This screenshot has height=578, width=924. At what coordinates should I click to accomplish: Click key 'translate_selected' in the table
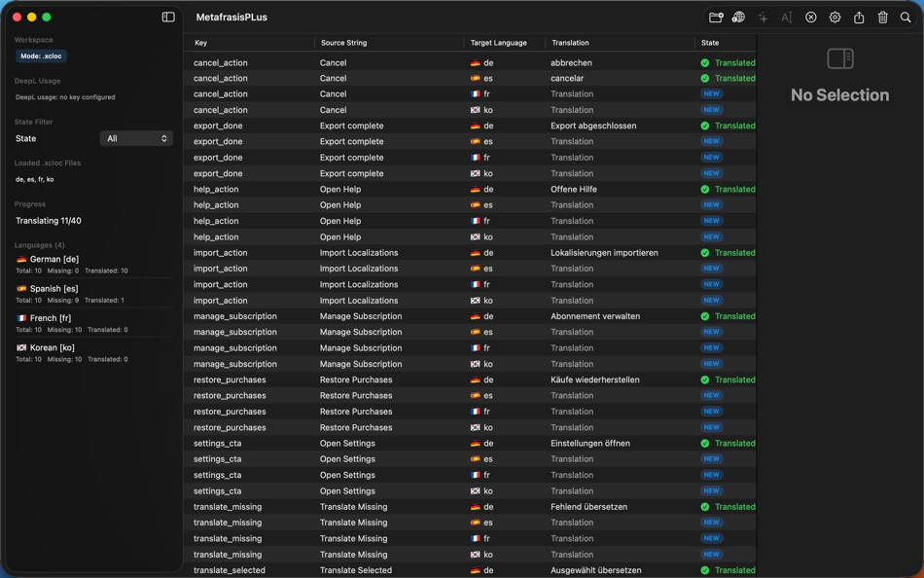[x=230, y=570]
